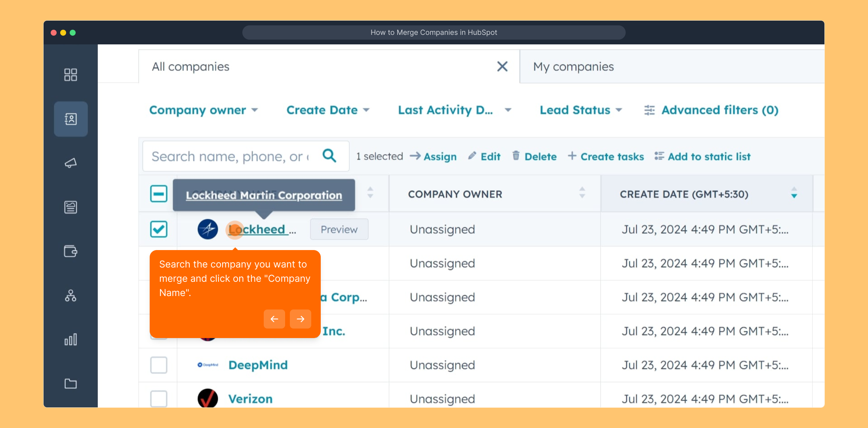Screen dimensions: 868x428
Task: Open the contacts icon in sidebar
Action: point(70,119)
